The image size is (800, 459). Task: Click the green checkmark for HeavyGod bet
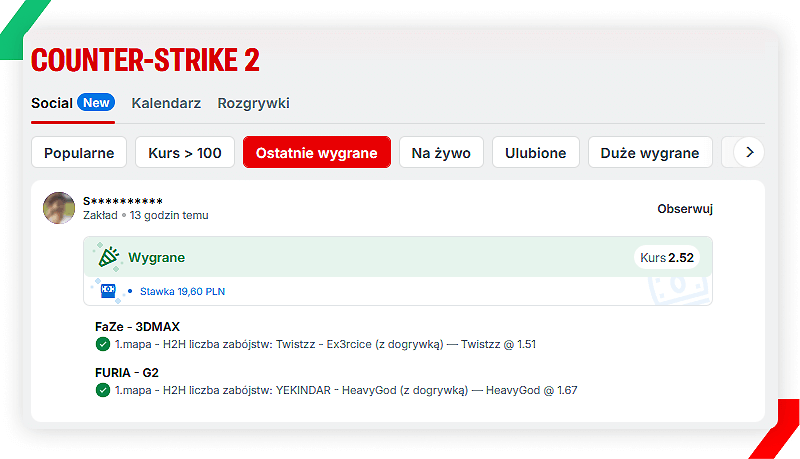(x=103, y=390)
